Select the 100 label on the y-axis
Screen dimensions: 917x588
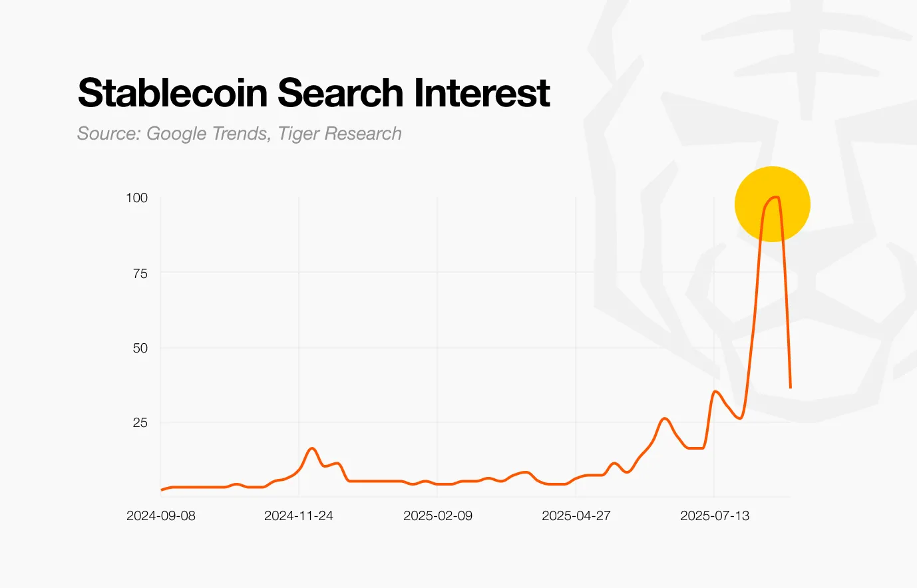click(136, 198)
